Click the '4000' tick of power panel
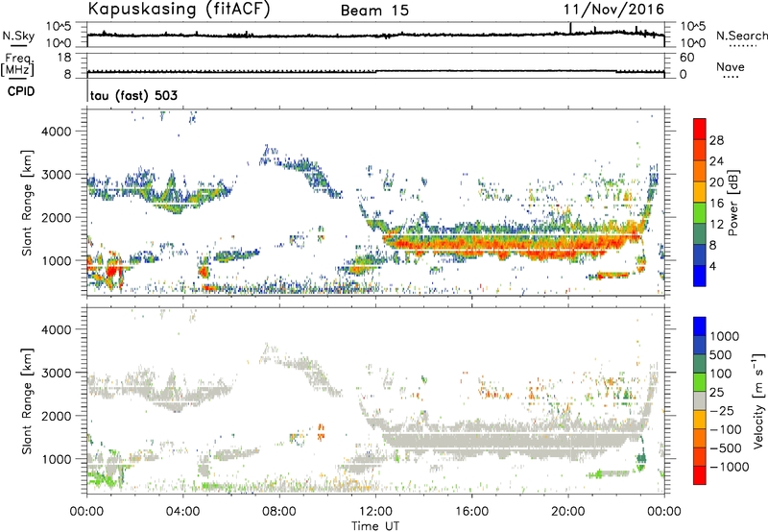This screenshot has height=532, width=768. (56, 132)
